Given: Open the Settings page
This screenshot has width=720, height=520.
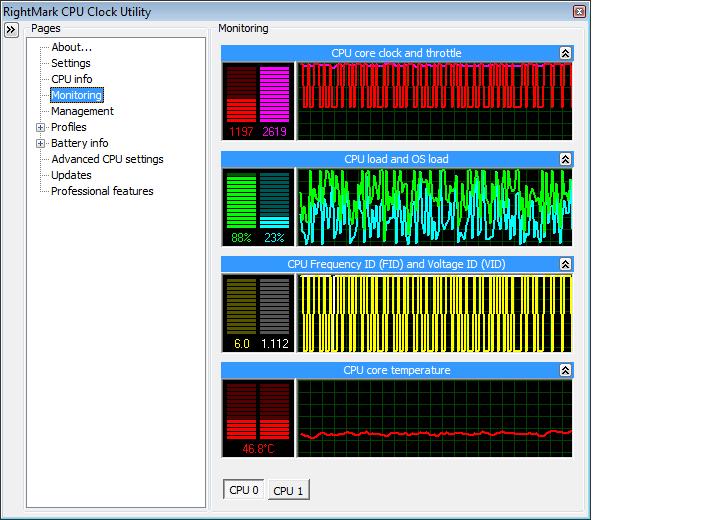Looking at the screenshot, I should tap(71, 63).
